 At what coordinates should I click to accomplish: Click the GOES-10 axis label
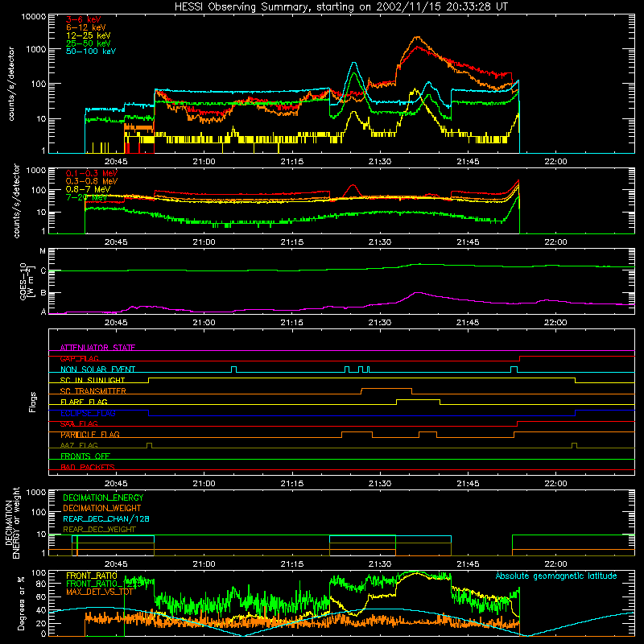[27, 281]
